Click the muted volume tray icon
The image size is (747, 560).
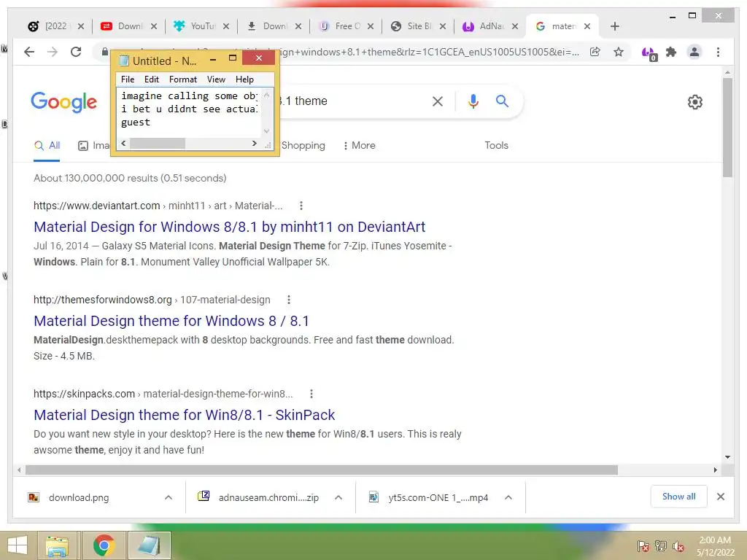coord(678,546)
